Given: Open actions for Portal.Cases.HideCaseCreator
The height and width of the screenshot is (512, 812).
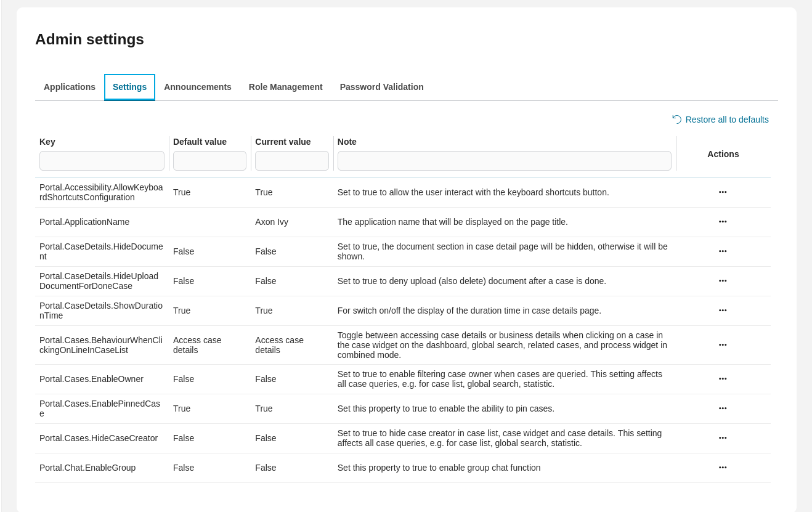Looking at the screenshot, I should pyautogui.click(x=722, y=438).
